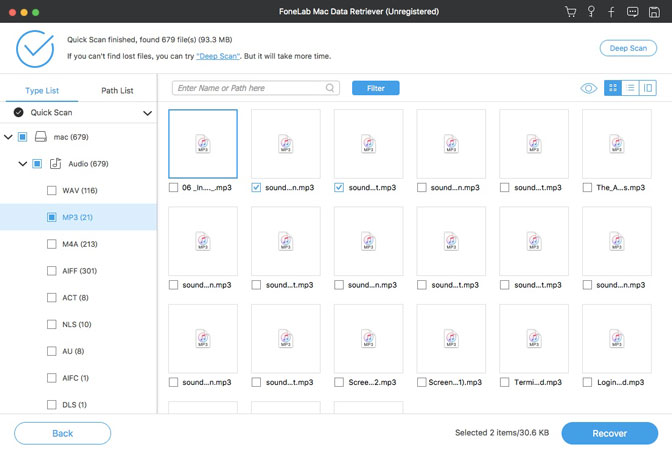The image size is (672, 454).
Task: Switch to the Path List tab
Action: point(117,90)
